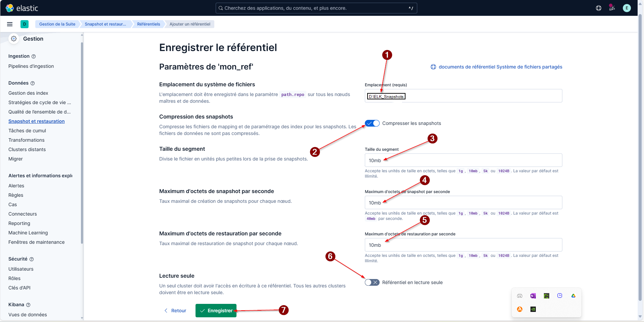Image resolution: width=644 pixels, height=322 pixels.
Task: Open Gestion de la Suite breadcrumb
Action: [57, 24]
